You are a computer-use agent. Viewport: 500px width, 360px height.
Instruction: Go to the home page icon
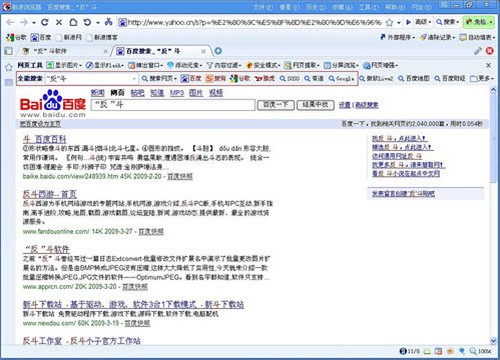pyautogui.click(x=73, y=22)
